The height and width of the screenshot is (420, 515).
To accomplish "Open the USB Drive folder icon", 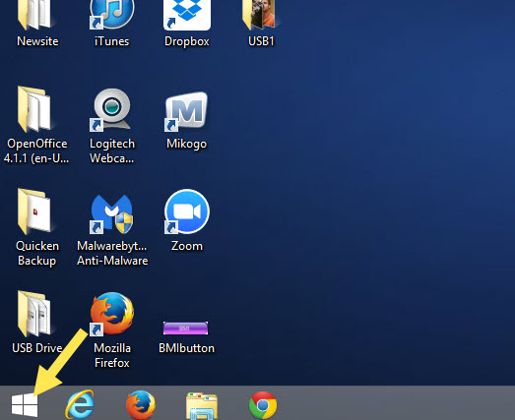I will point(34,314).
